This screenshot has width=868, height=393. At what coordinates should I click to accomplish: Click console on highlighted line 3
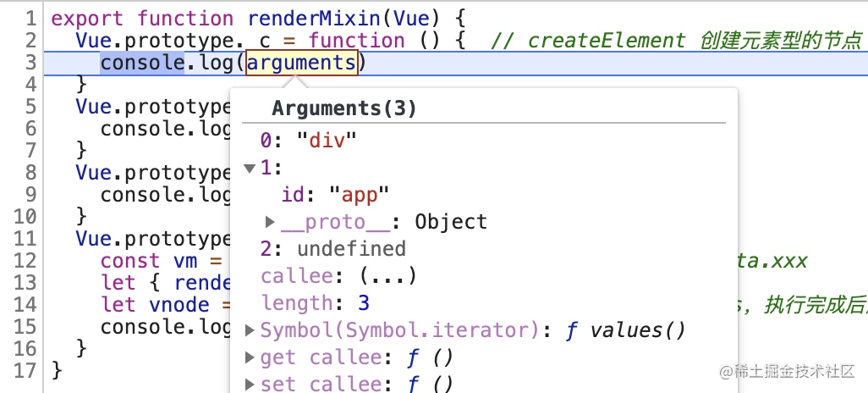click(x=142, y=64)
